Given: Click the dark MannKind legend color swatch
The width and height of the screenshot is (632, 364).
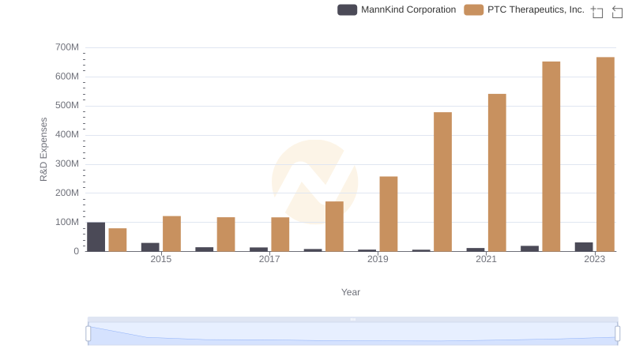Looking at the screenshot, I should tap(347, 9).
